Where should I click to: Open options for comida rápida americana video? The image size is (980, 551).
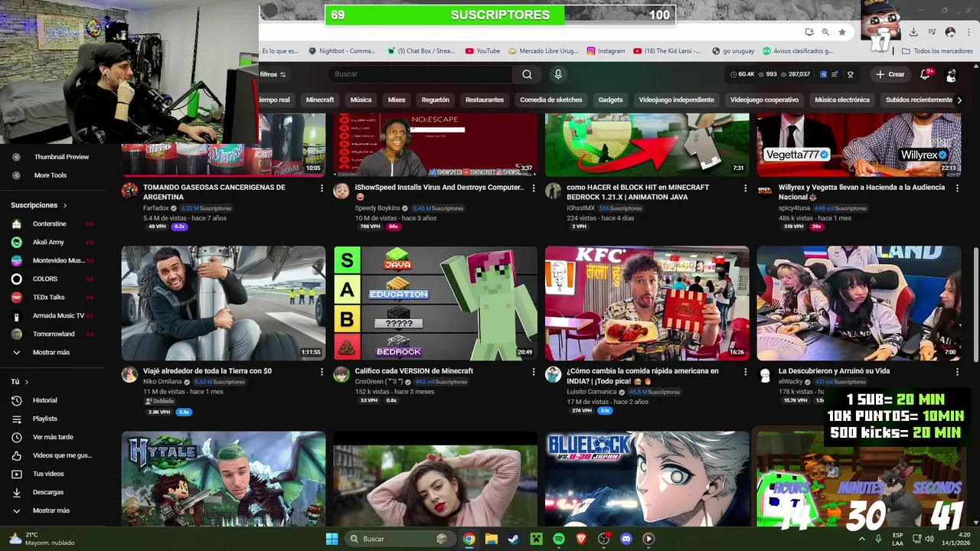tap(746, 372)
